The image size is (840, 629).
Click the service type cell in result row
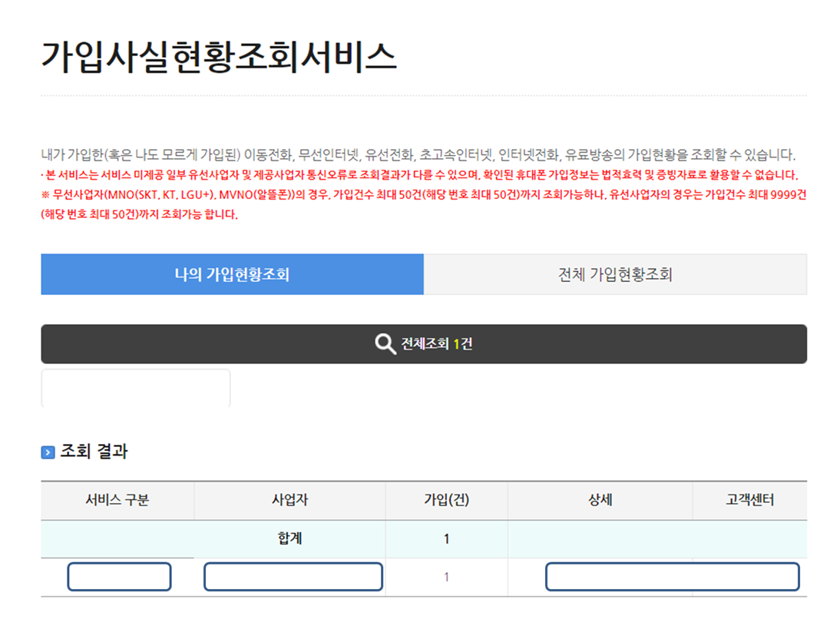pos(120,576)
